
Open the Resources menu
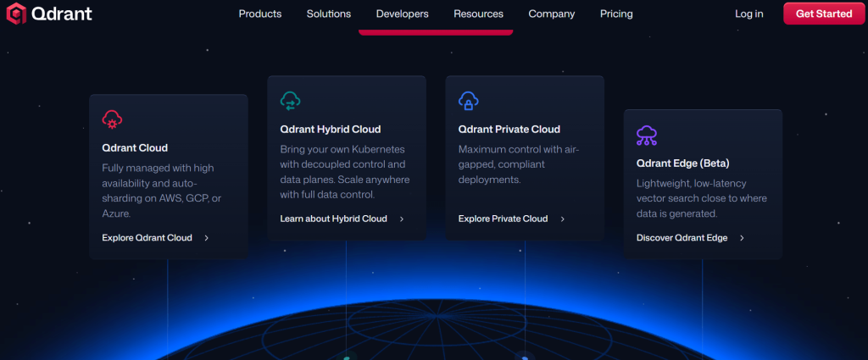(x=478, y=14)
